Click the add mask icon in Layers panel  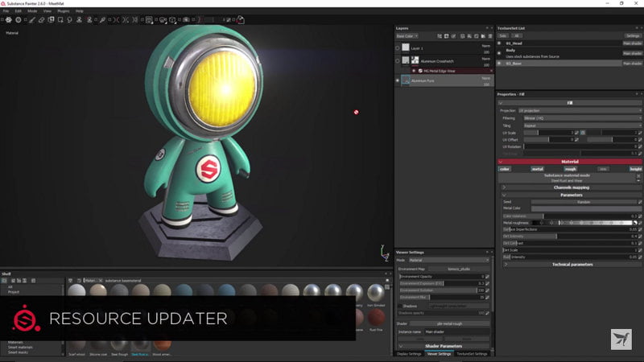coord(447,36)
